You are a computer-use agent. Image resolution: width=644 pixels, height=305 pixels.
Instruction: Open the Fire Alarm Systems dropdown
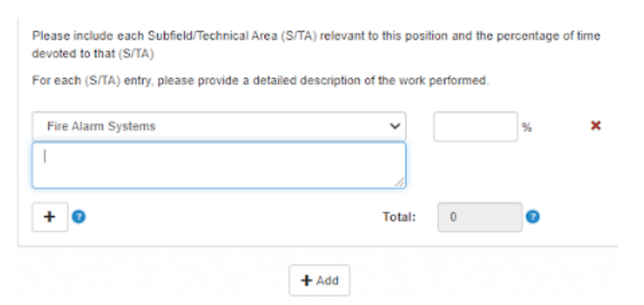coord(219,126)
